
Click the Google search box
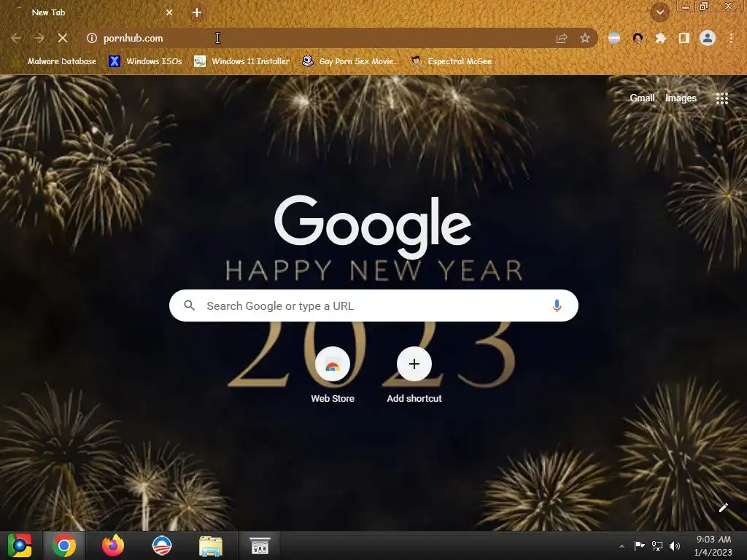click(373, 306)
